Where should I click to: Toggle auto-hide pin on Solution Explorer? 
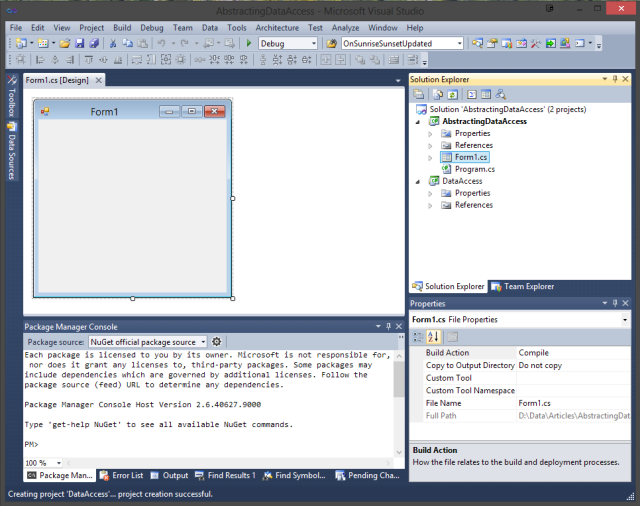615,79
